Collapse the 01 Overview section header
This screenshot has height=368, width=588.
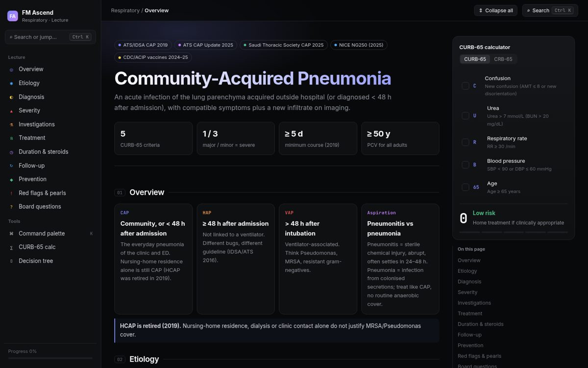(x=277, y=192)
